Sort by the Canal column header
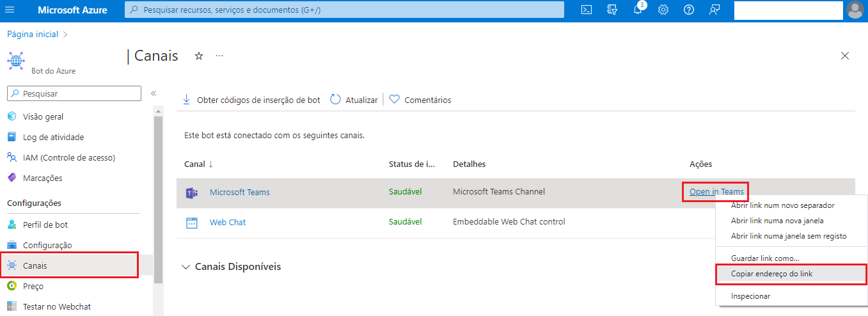The image size is (868, 316). pos(198,164)
